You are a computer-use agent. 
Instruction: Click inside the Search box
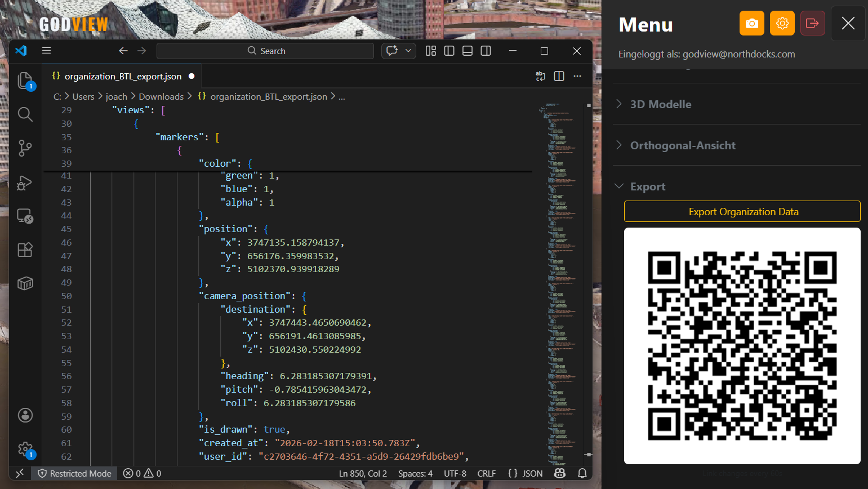coord(265,51)
